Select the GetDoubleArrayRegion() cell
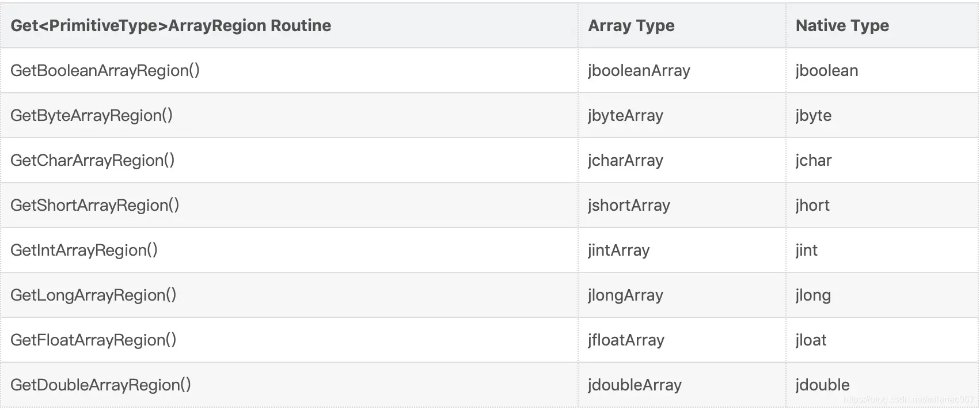Screen dimensions: 980x410 click(x=101, y=385)
